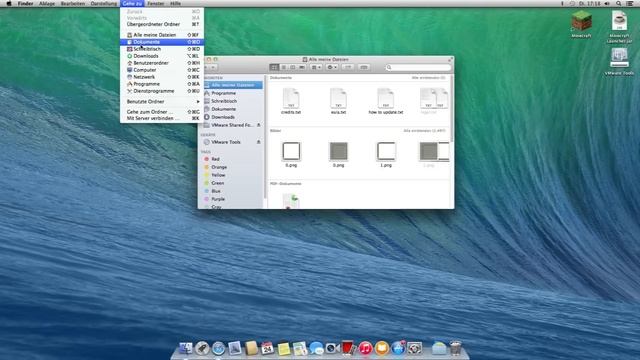Expand the Benutzte Ordner submenu
This screenshot has width=640, height=360.
(162, 101)
